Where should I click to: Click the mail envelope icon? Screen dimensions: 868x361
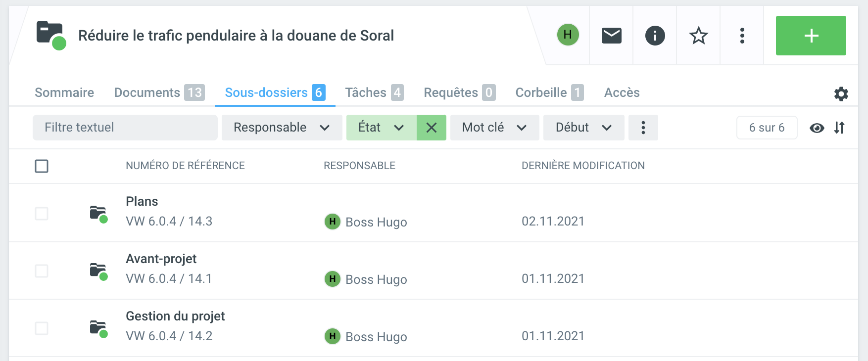coord(611,36)
